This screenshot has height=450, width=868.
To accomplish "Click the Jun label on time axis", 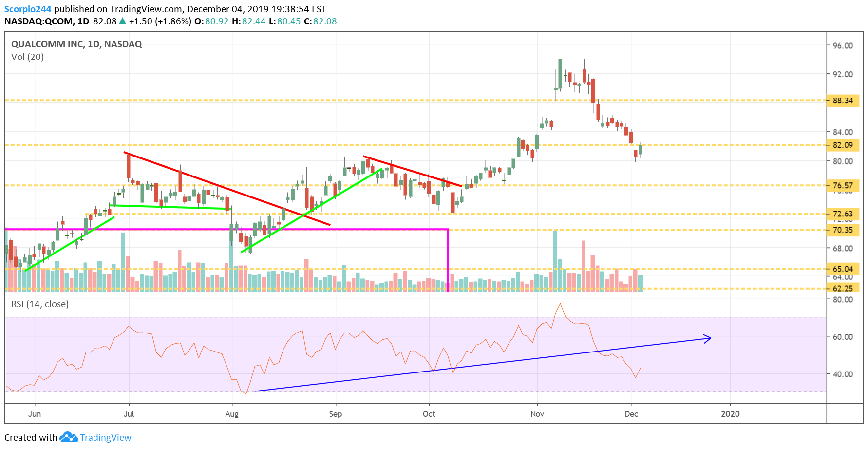I will (35, 414).
